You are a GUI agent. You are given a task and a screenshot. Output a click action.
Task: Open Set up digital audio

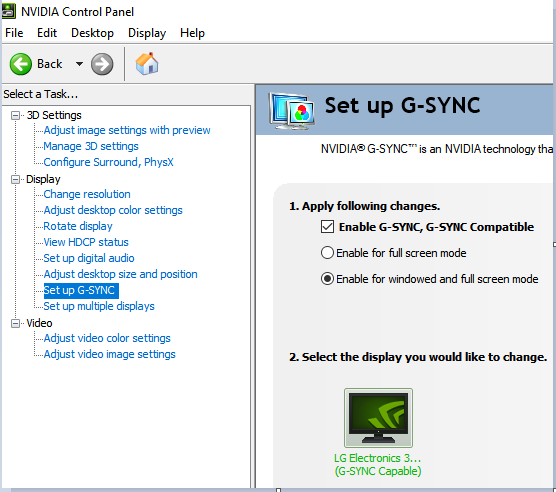point(89,258)
